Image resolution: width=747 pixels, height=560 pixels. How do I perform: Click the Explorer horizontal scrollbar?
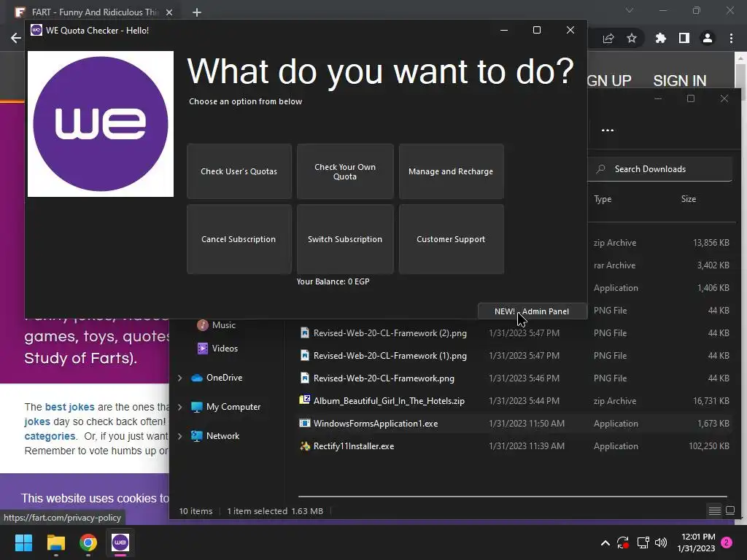[513, 497]
